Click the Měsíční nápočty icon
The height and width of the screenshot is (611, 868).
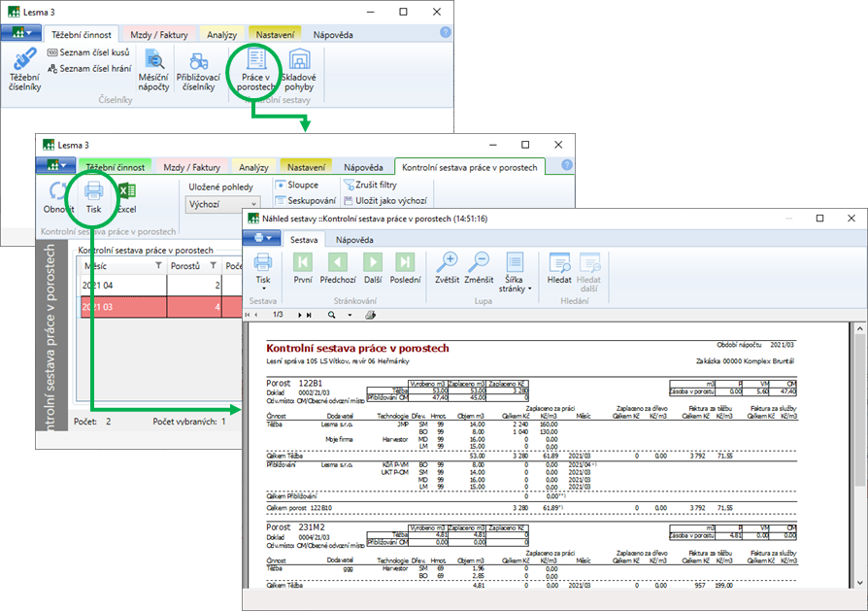pos(153,68)
